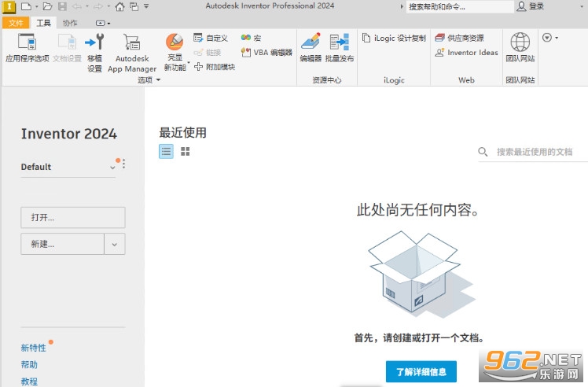This screenshot has height=387, width=588.
Task: Open the 帮助 link
Action: pyautogui.click(x=29, y=364)
